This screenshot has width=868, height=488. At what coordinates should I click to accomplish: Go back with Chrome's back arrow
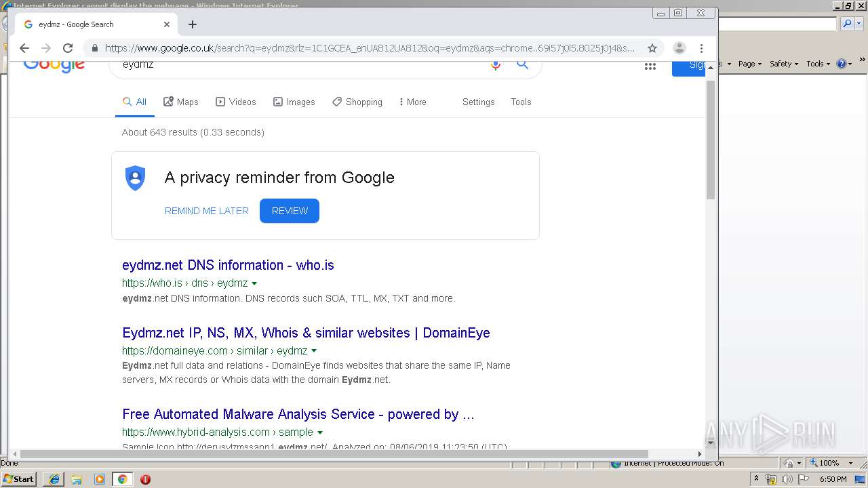(24, 48)
